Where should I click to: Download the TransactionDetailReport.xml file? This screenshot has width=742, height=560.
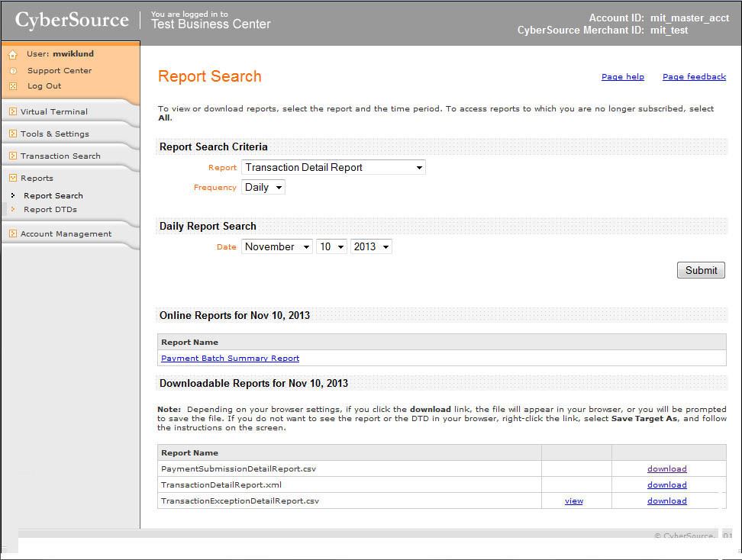coord(666,485)
